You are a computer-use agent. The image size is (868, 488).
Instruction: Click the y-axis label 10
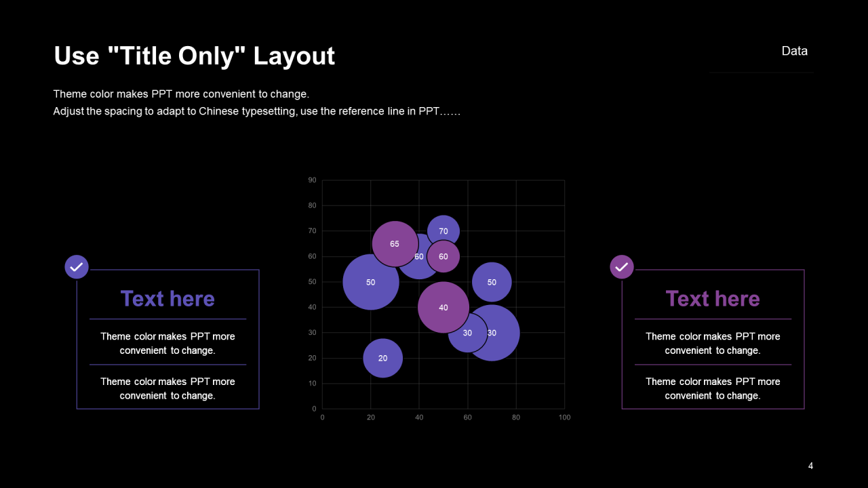[x=313, y=384]
